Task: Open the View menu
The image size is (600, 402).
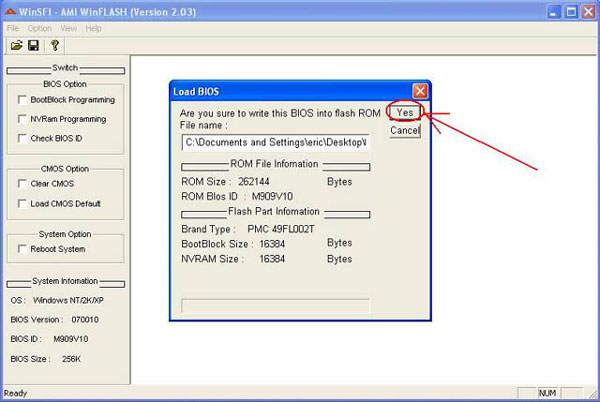Action: (x=68, y=28)
